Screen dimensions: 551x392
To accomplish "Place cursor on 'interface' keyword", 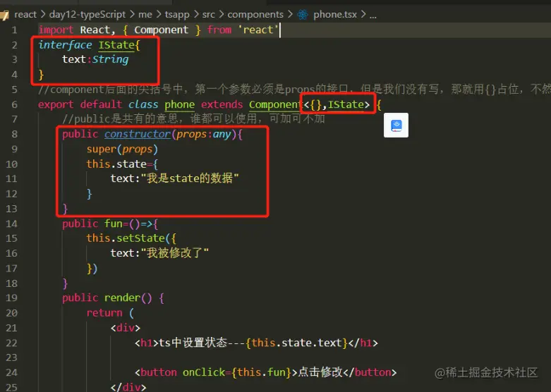I will point(65,45).
